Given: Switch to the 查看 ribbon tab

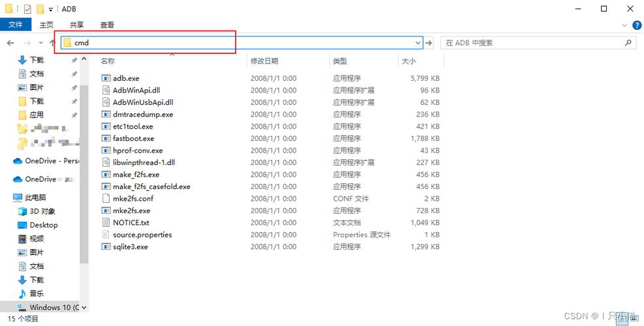Looking at the screenshot, I should click(107, 25).
